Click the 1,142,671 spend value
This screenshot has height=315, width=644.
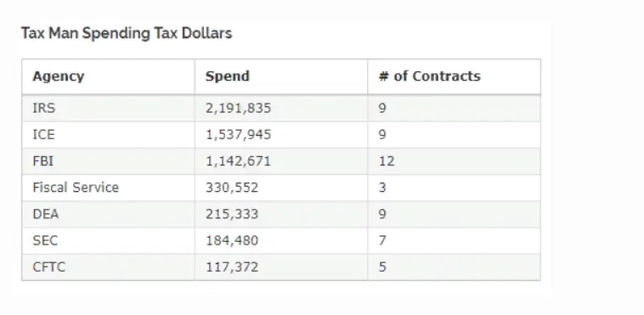[238, 161]
